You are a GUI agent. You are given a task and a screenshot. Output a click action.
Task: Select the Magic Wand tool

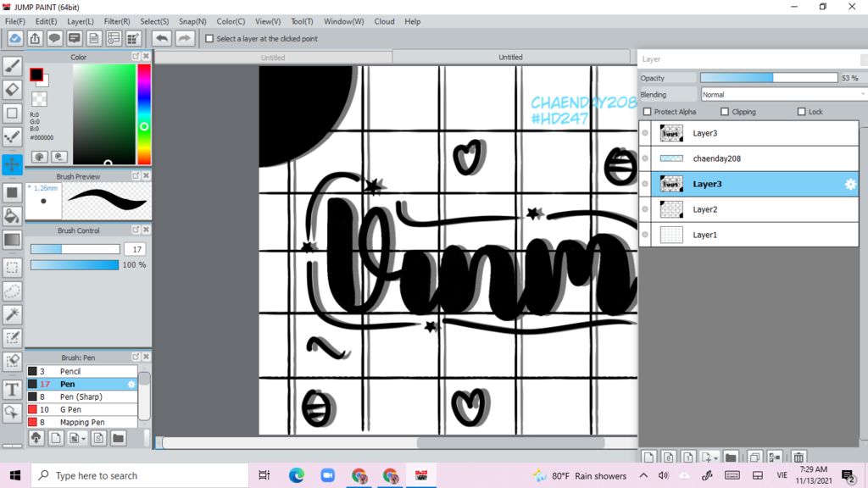click(x=12, y=314)
